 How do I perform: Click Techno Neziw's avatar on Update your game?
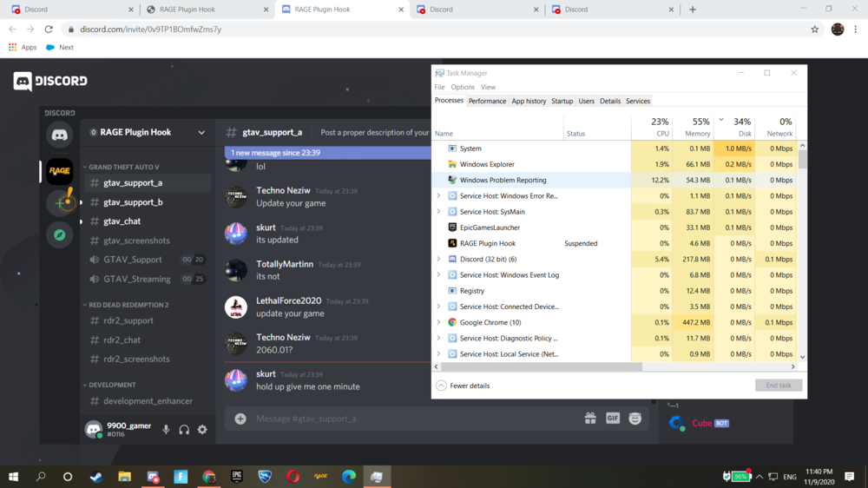click(236, 196)
